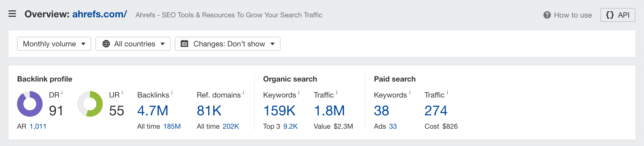Click the Ref. domains info icon
This screenshot has height=146, width=644.
point(243,92)
